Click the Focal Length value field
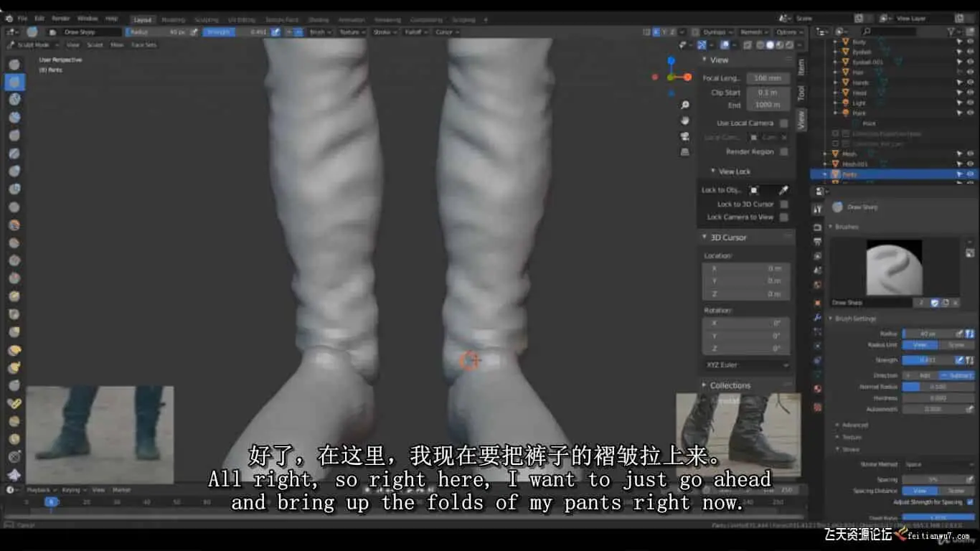 click(x=768, y=78)
